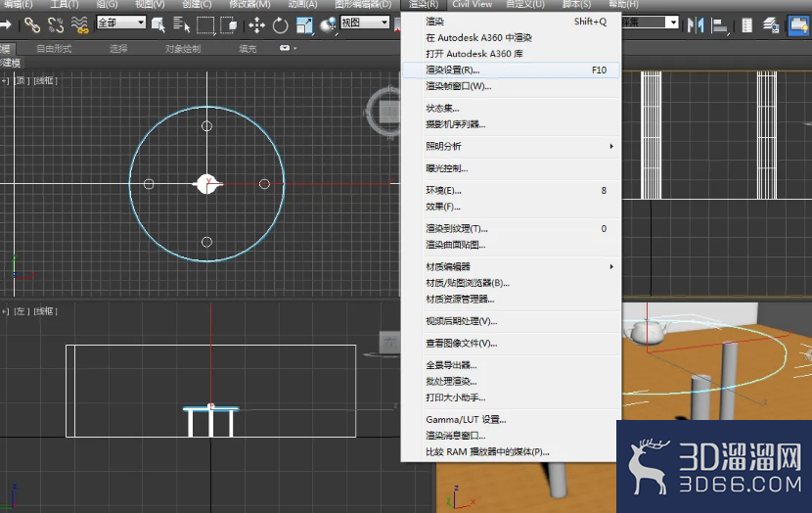Screen dimensions: 812x513
Task: Switch to the 对象绘制 ribbon tab
Action: [183, 49]
